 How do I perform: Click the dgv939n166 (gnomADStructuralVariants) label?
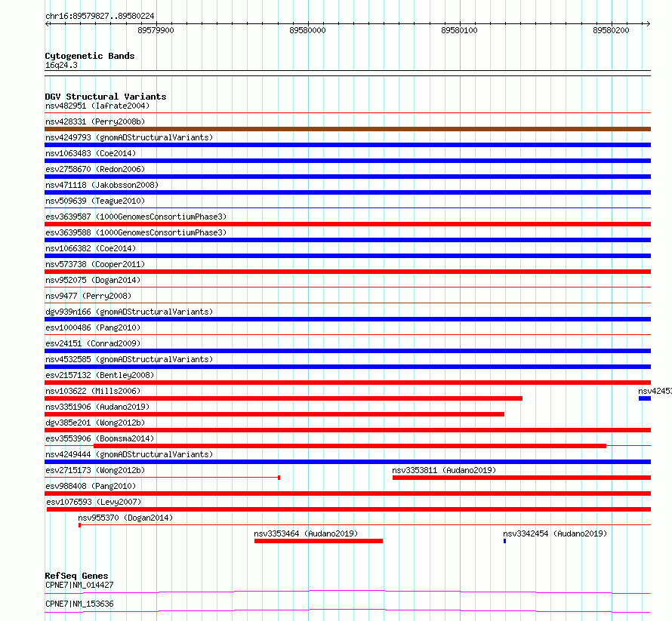pos(129,312)
